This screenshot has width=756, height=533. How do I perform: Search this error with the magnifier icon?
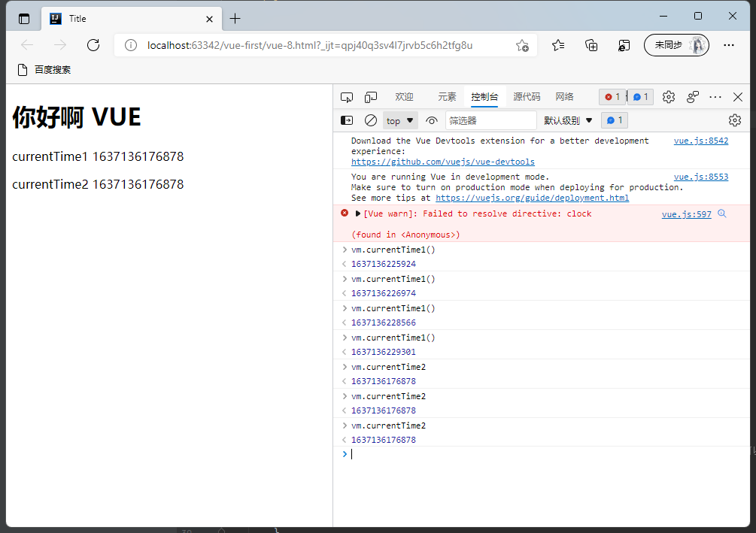pos(721,214)
